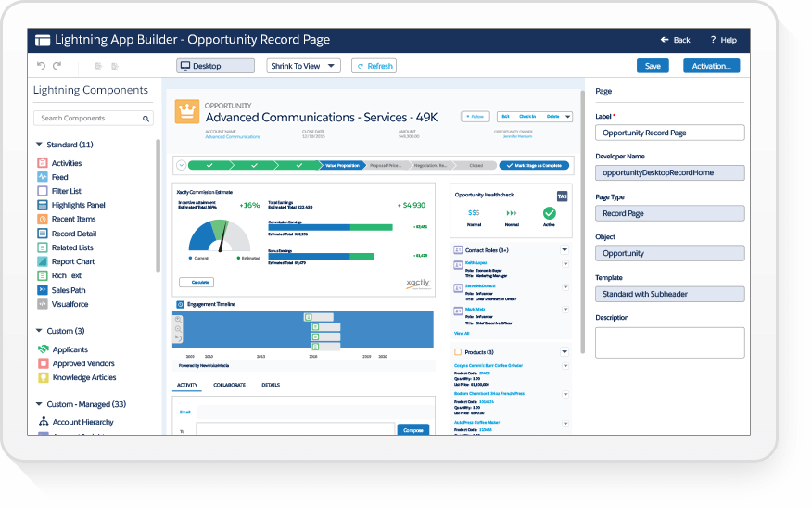Click Mark Stage as Complete button

click(x=534, y=165)
